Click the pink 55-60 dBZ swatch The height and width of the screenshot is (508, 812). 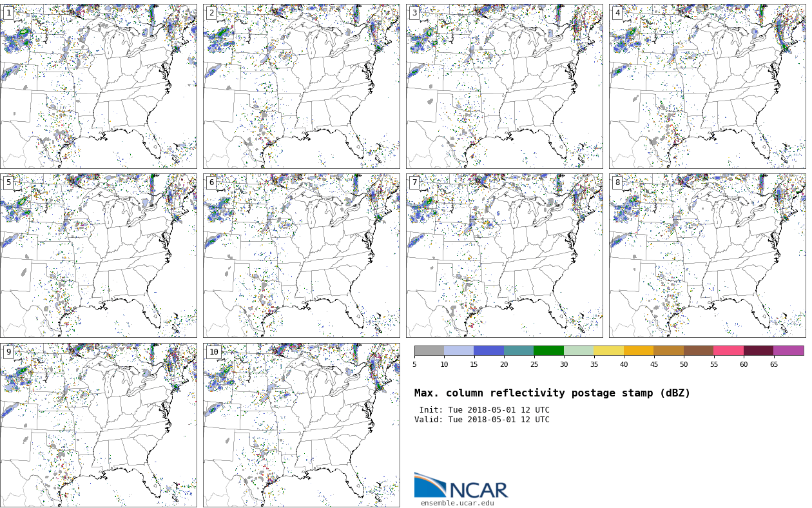729,351
